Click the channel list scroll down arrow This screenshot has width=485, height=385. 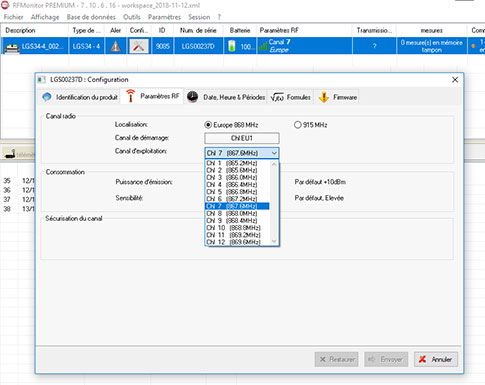[x=274, y=241]
